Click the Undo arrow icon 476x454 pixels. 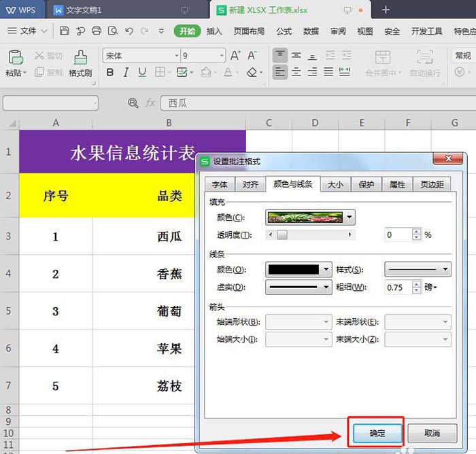(x=129, y=31)
